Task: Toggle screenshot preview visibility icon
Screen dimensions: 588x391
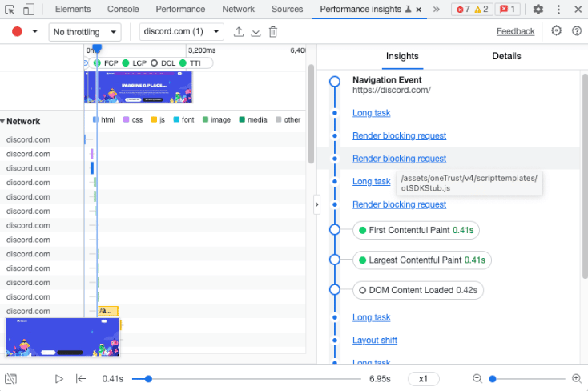Action: tap(10, 378)
